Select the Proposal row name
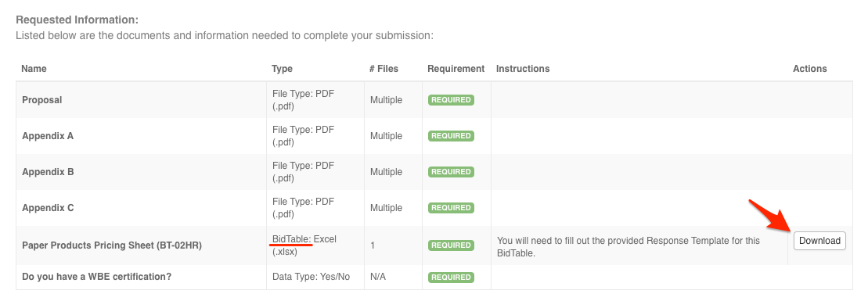Viewport: 868px width, 308px height. 42,100
